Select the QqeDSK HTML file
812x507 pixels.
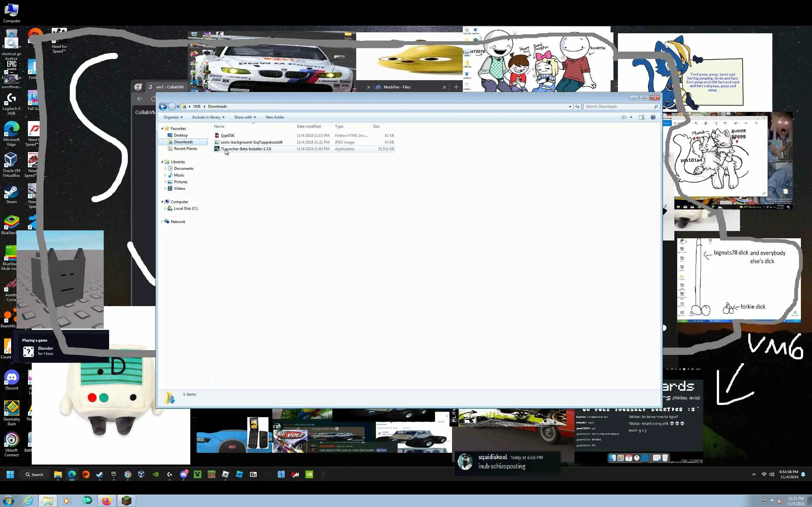pyautogui.click(x=227, y=136)
